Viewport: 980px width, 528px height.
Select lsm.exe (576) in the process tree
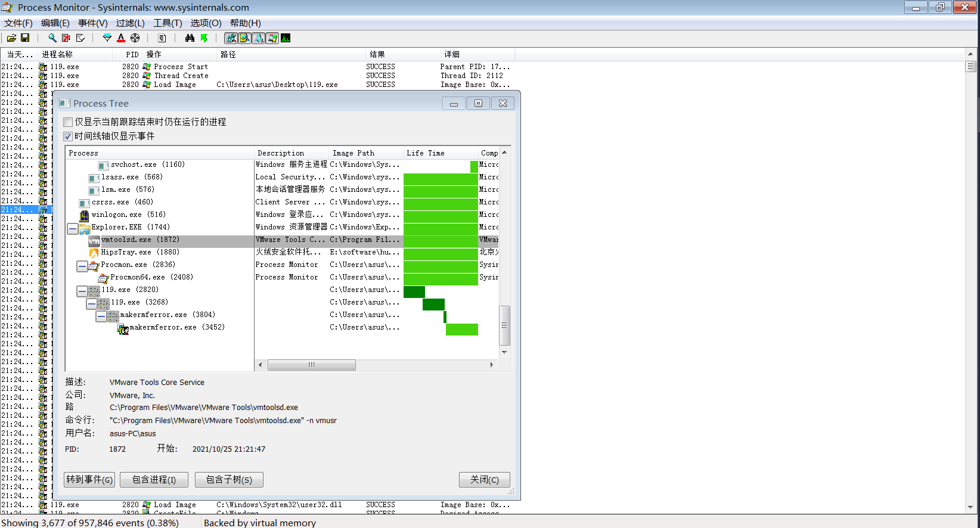[x=128, y=190]
